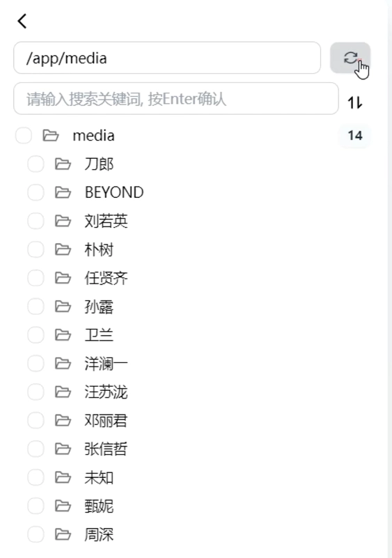Refresh the /app/media directory listing
392x558 pixels.
coord(350,58)
